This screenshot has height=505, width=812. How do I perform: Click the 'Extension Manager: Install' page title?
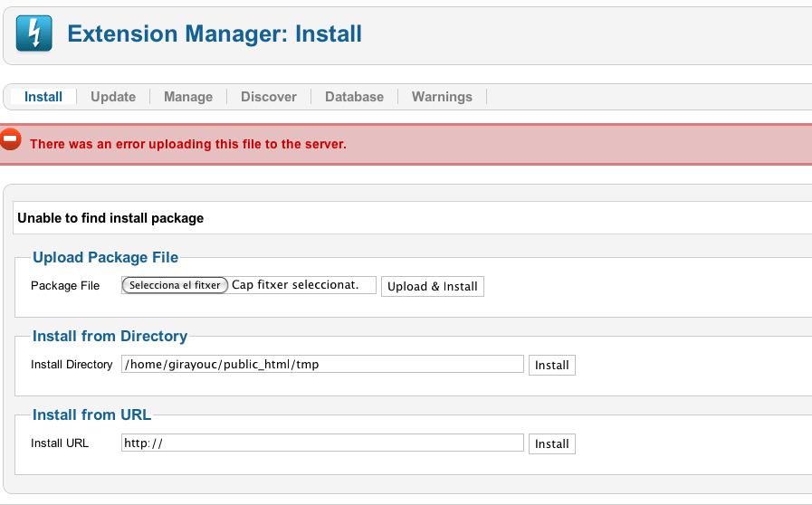(215, 34)
